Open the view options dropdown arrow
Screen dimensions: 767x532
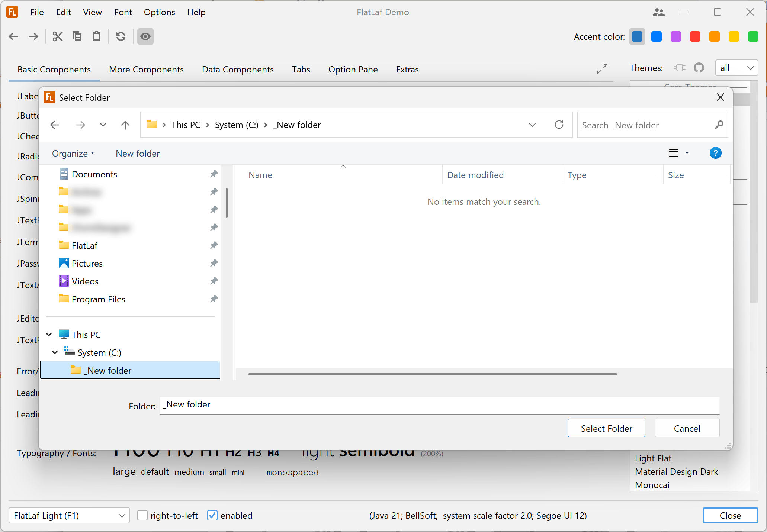coord(687,153)
